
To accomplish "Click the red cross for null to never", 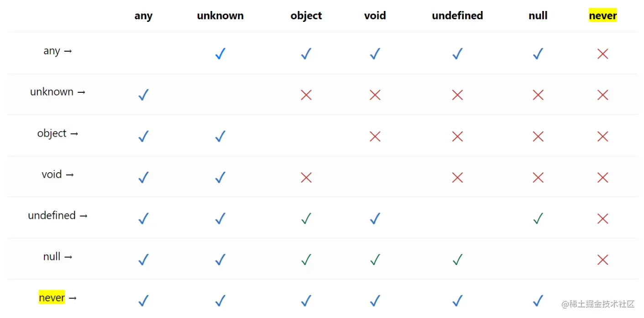I will [602, 260].
